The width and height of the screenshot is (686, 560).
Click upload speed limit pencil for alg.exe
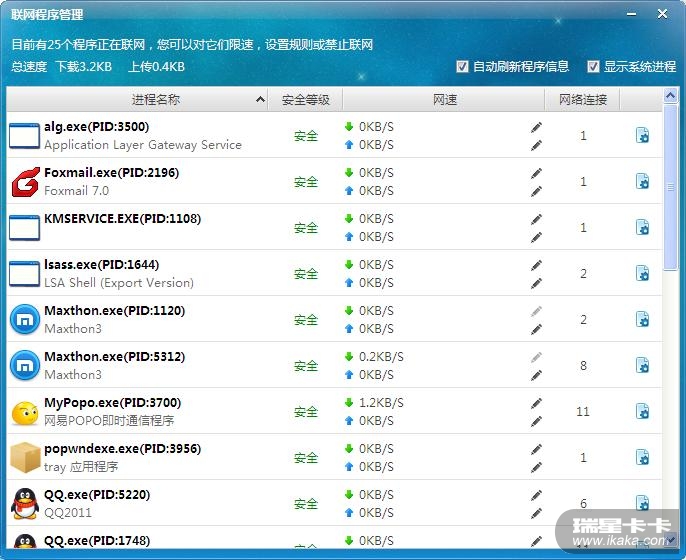(x=536, y=145)
